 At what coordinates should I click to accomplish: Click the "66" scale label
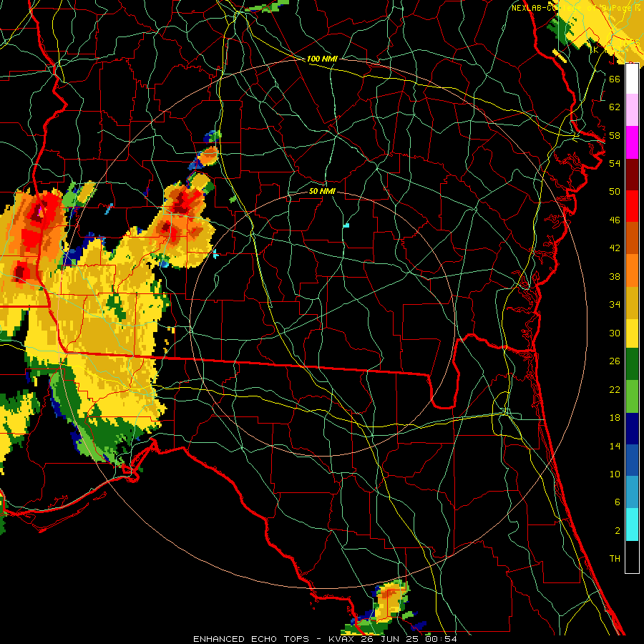pos(615,79)
